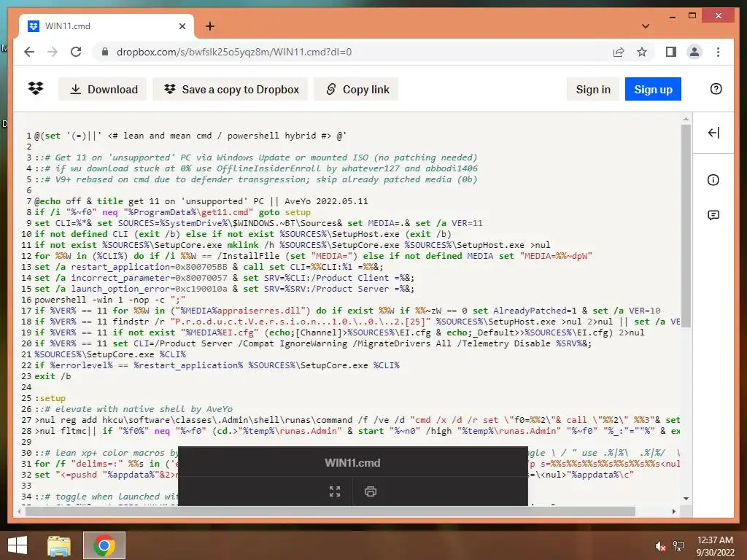Click the scroll up arrow
The height and width of the screenshot is (560, 747).
[x=686, y=119]
